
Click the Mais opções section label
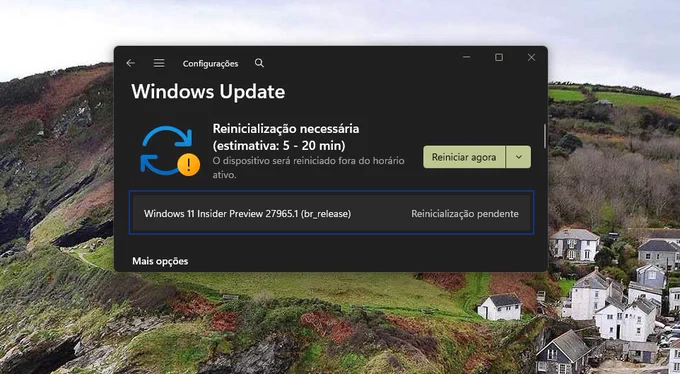coord(160,261)
